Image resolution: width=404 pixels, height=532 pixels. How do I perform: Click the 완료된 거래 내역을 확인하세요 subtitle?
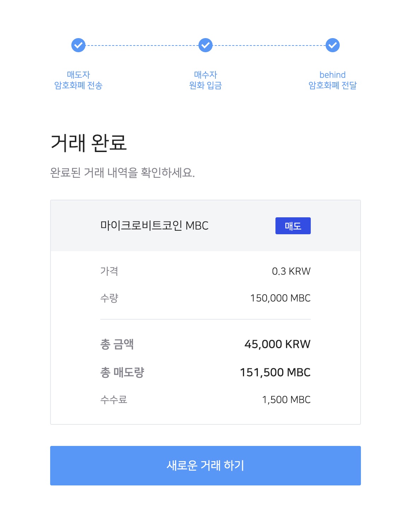(123, 173)
